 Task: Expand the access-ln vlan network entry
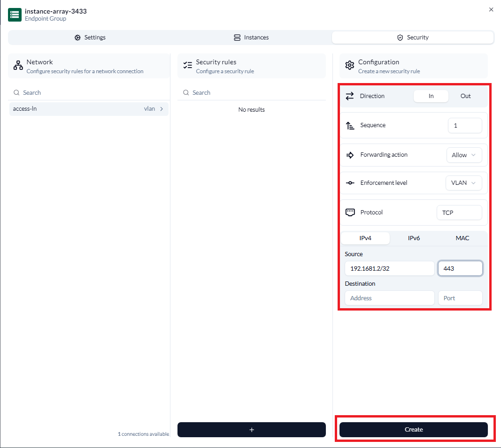point(89,109)
